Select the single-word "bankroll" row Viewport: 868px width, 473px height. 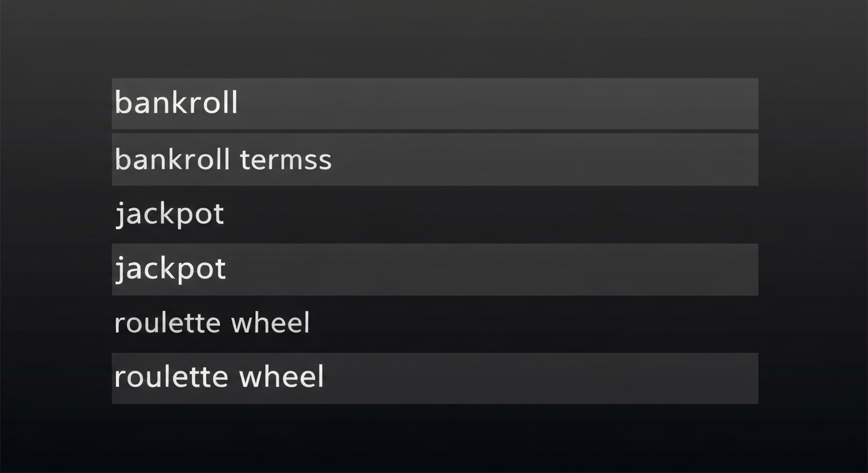(435, 103)
